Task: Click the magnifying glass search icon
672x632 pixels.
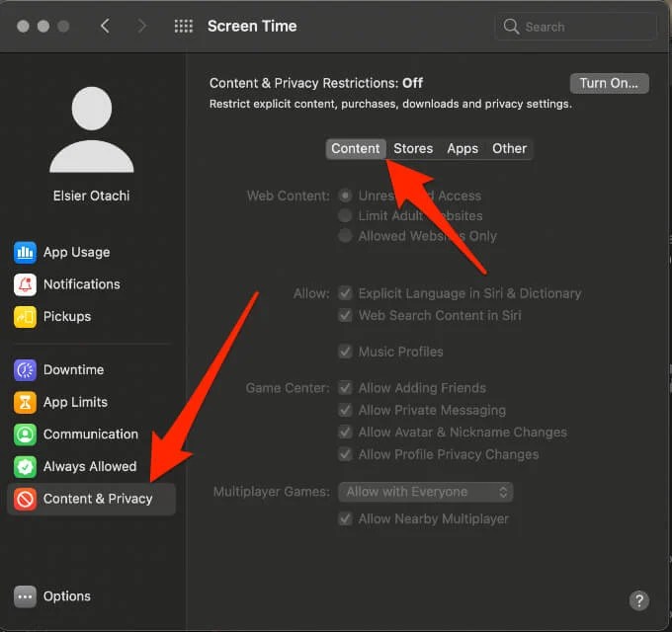Action: 511,27
